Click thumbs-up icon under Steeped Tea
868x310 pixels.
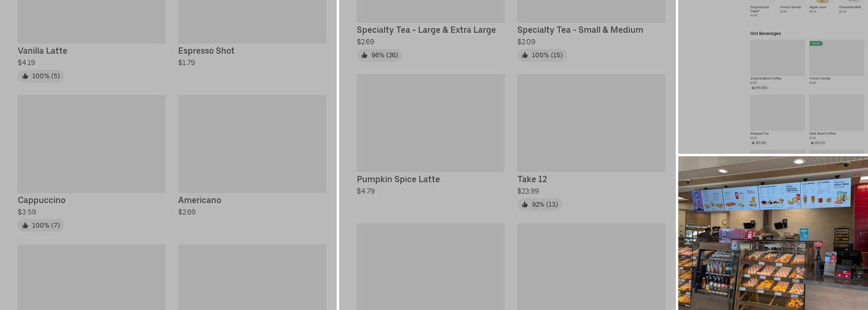coord(753,143)
